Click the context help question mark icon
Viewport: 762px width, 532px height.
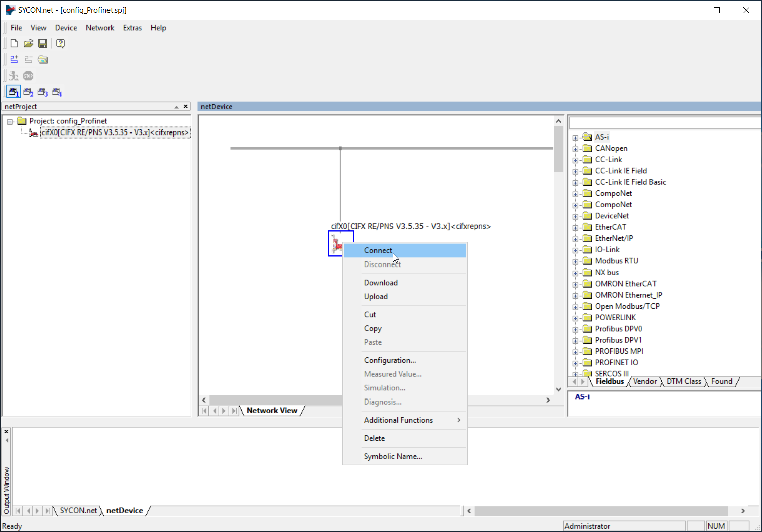tap(60, 44)
